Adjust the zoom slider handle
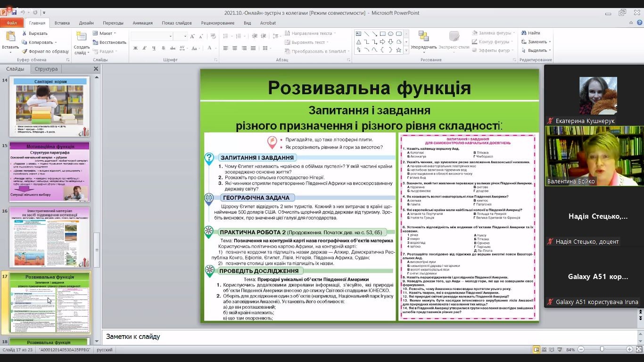The image size is (644, 362). click(602, 349)
